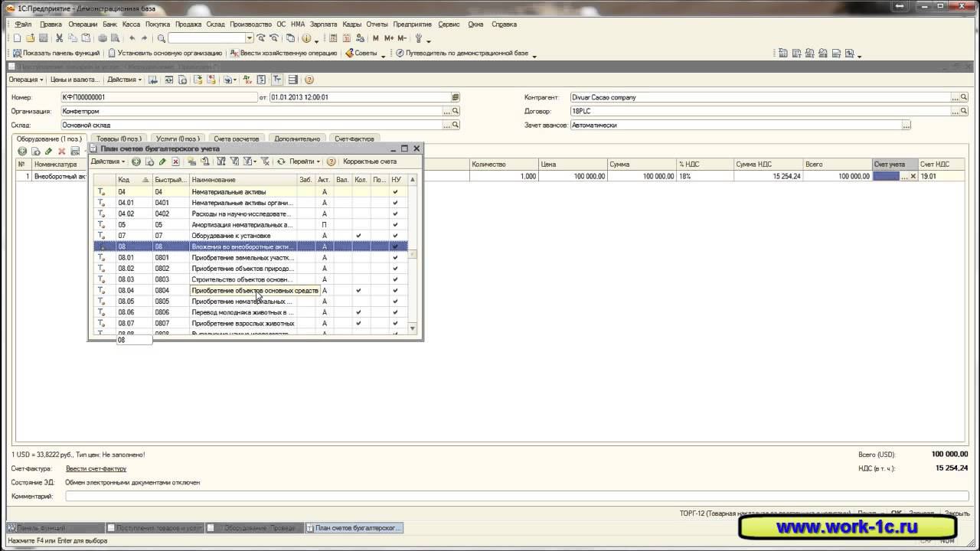Mark account for deletion in chart of accounts
The width and height of the screenshot is (980, 551).
tap(175, 161)
